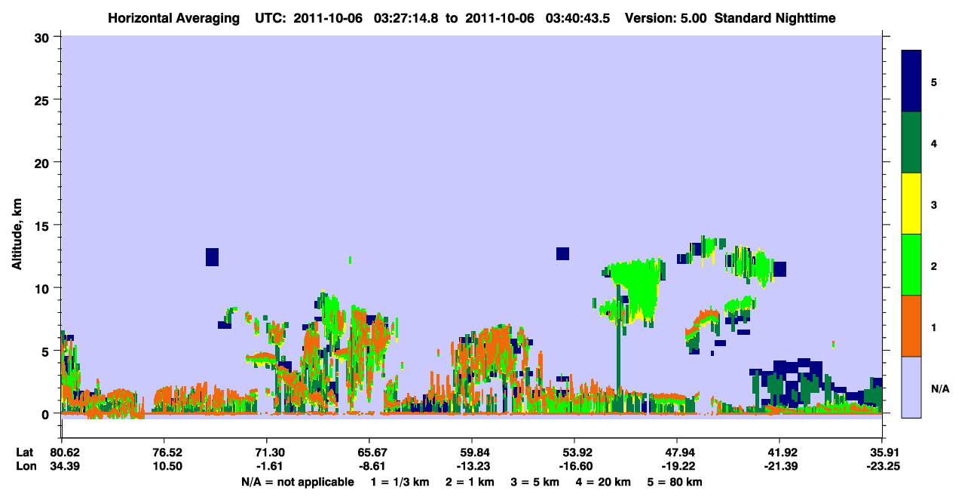Image resolution: width=980 pixels, height=503 pixels.
Task: Click longitude value -19.22
Action: 677,467
